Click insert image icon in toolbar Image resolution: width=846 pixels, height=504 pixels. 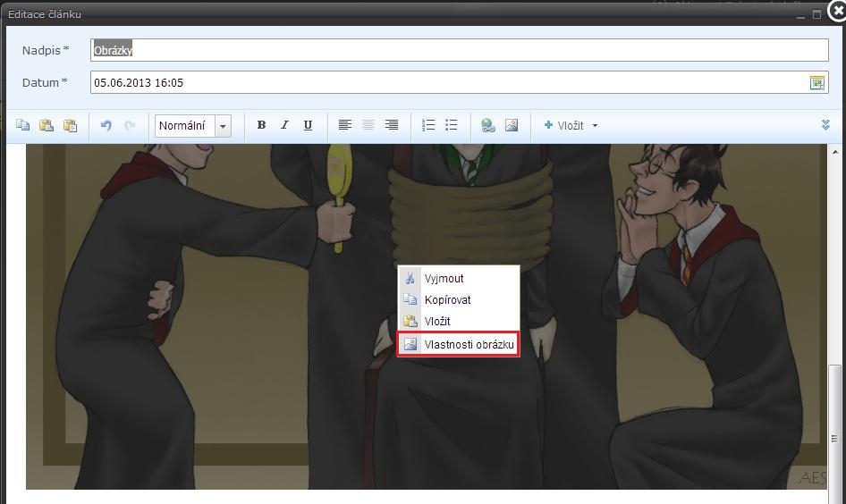point(512,126)
